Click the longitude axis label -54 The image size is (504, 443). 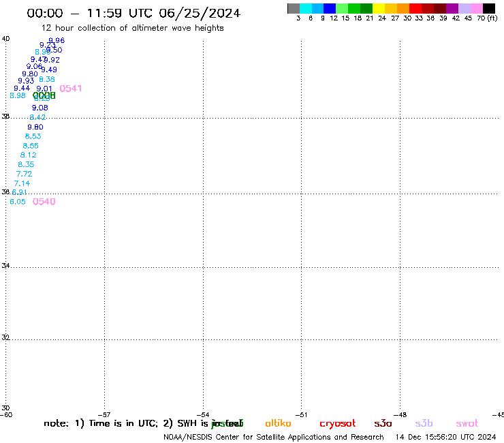pos(203,415)
